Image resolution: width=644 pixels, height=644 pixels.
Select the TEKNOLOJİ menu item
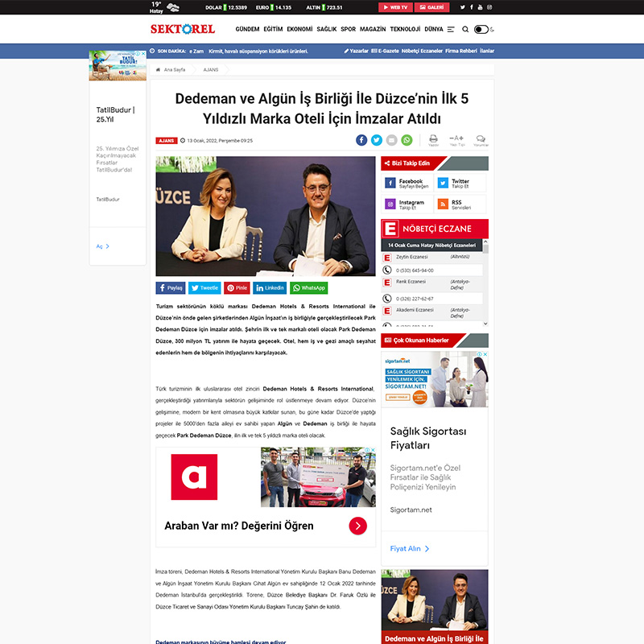click(x=405, y=29)
